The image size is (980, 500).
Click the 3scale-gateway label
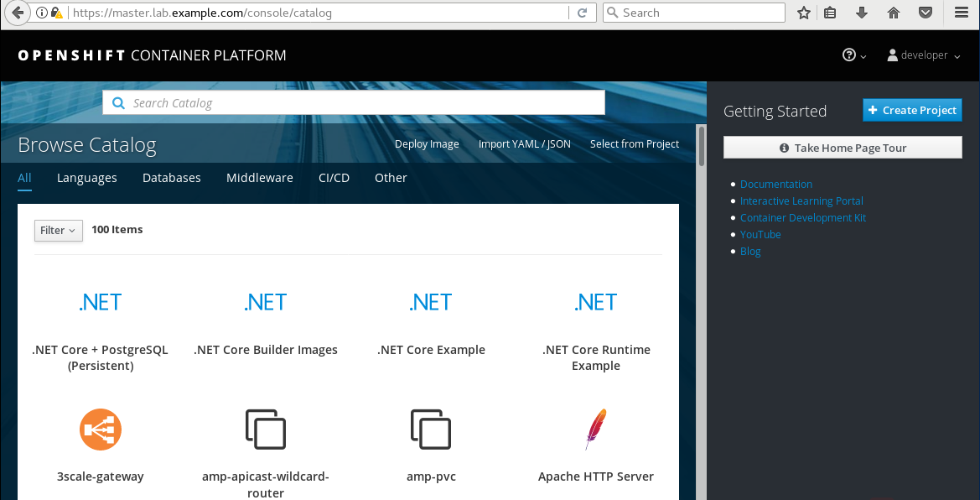click(100, 477)
